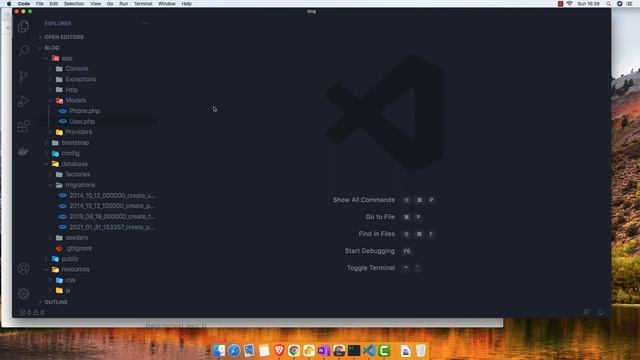Viewport: 640px width, 360px height.
Task: Switch to Visual Studio Code in Dock
Action: 369,350
